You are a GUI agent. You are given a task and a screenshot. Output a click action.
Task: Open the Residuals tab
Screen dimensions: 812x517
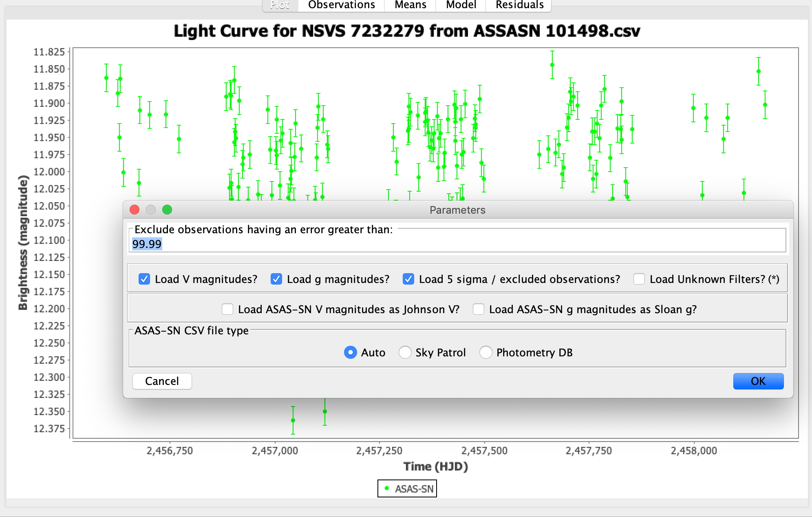(x=519, y=5)
